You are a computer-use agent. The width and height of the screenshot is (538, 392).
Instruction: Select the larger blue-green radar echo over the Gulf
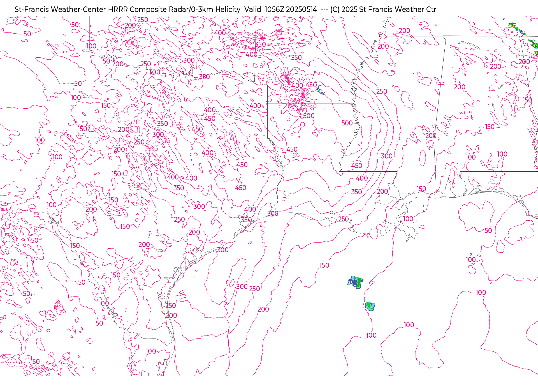(x=355, y=283)
